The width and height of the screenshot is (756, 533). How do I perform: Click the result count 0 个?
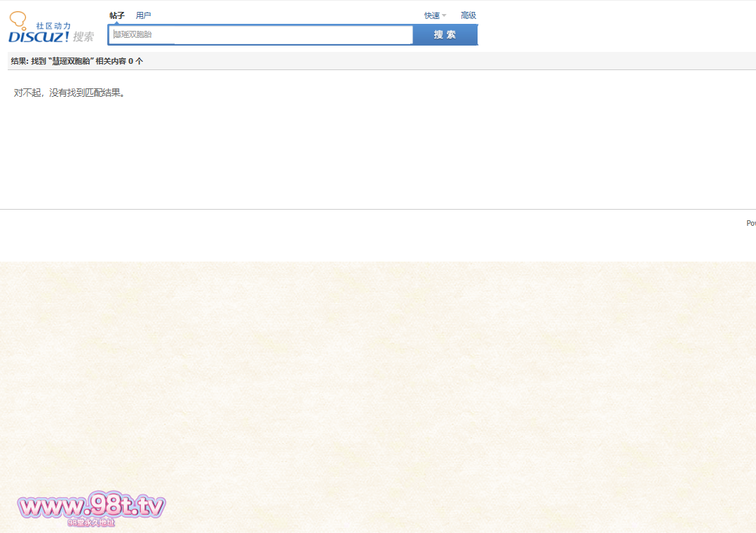(135, 61)
